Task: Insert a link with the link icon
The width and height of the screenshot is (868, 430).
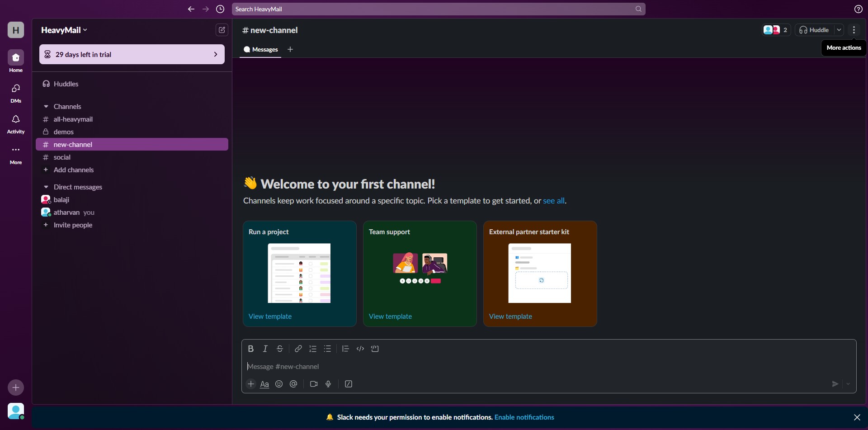Action: pos(298,349)
